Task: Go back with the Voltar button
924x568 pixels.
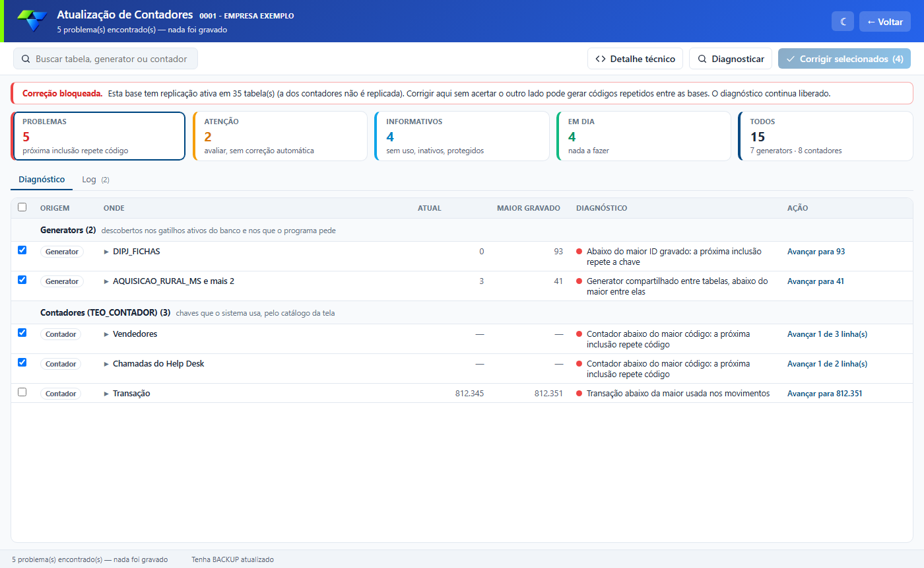Action: (x=884, y=21)
